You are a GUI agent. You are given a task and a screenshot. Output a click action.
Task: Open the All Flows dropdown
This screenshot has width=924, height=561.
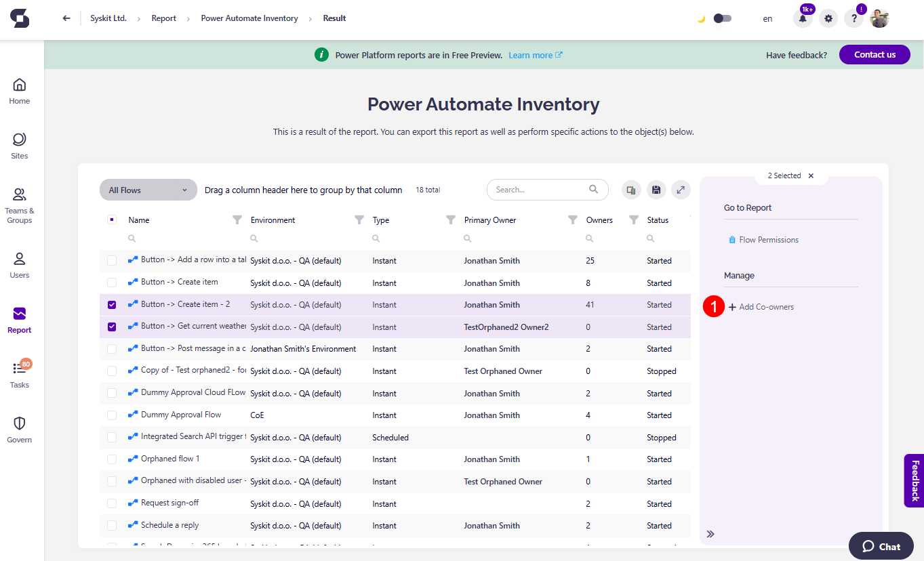pos(148,190)
